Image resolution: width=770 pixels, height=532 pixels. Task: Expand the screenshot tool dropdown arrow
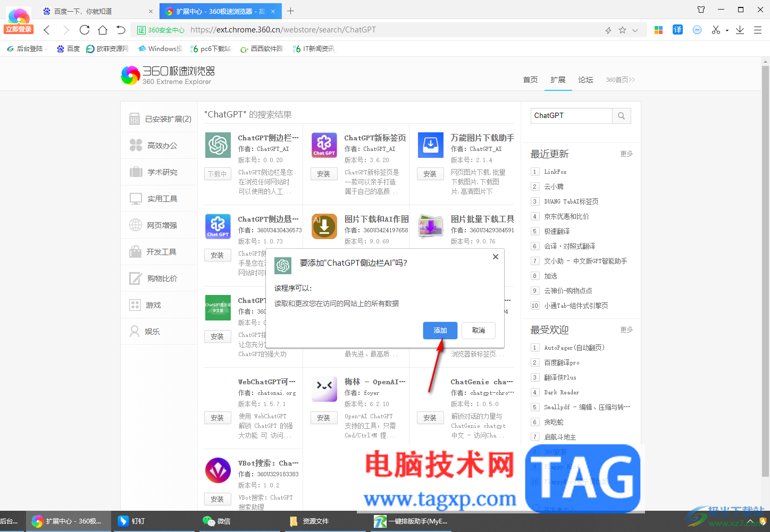tap(727, 30)
